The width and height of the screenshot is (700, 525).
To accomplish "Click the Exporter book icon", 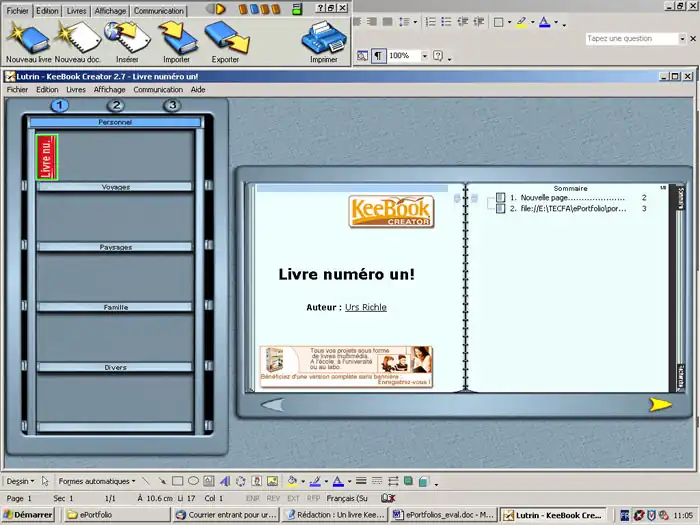I will point(226,37).
